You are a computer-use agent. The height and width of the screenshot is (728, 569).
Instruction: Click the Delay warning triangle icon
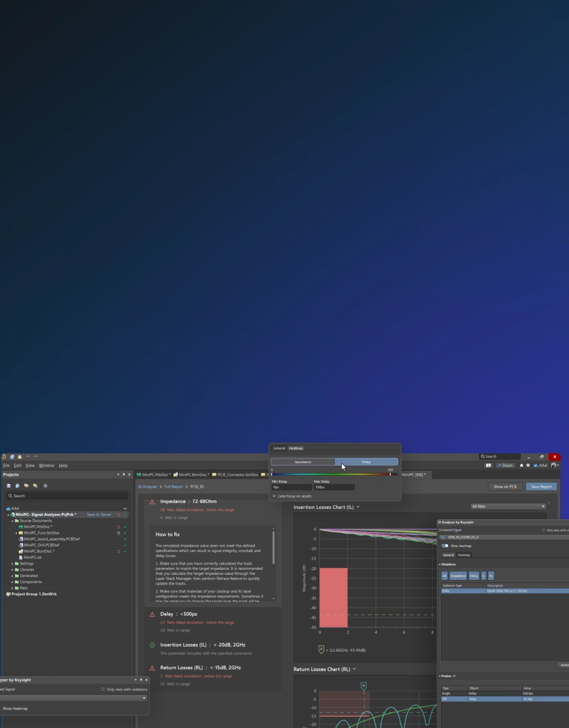coord(152,614)
